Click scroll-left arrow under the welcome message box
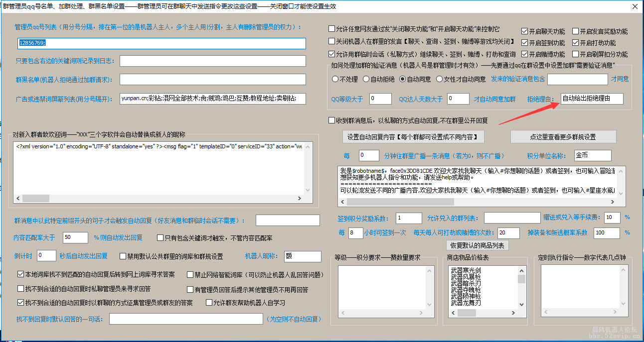This screenshot has width=644, height=342. [x=17, y=198]
